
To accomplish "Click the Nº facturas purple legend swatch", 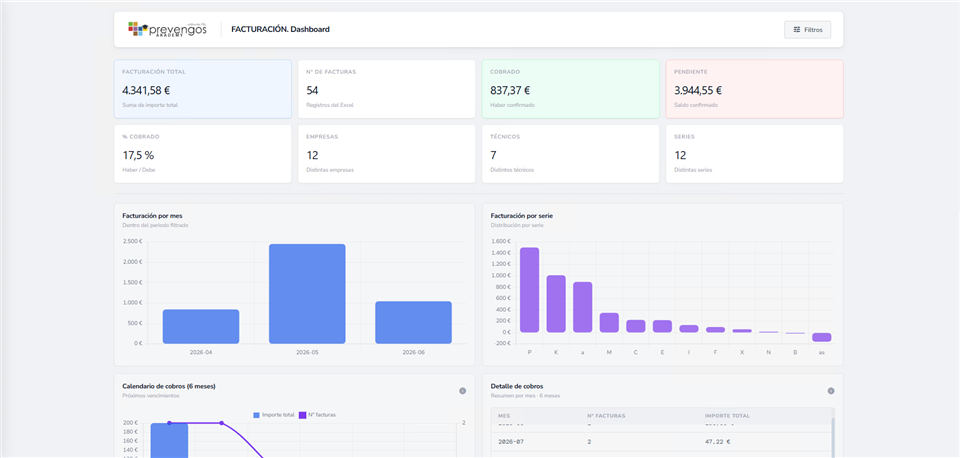I will click(x=302, y=415).
